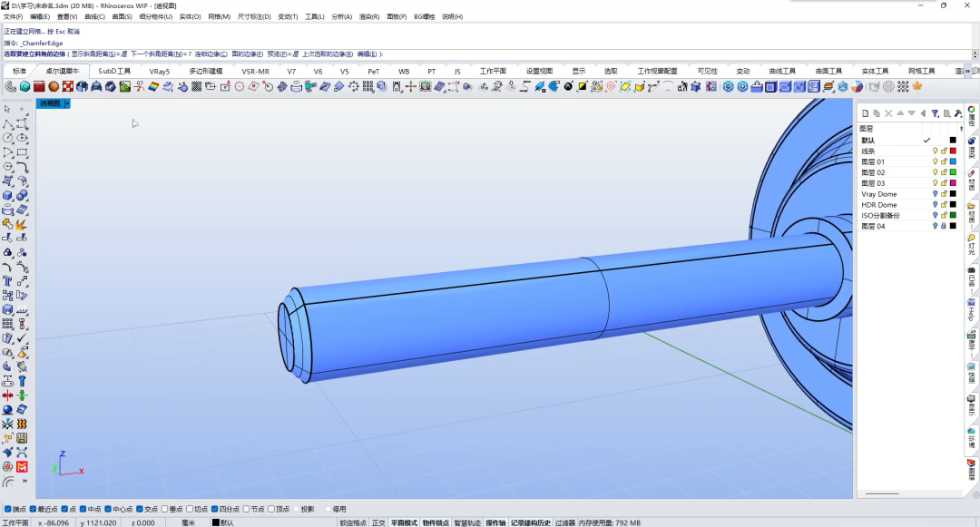Switch to the 实体工具 toolbar tab
980x527 pixels.
875,71
